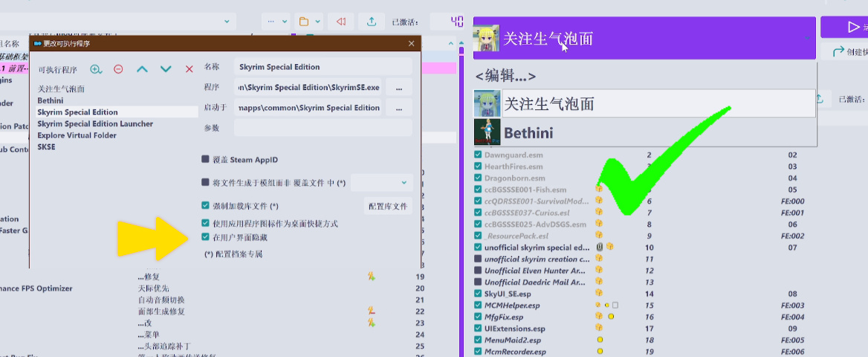Enable the 将文件生成于模组 checkbox
The height and width of the screenshot is (357, 868).
[x=205, y=181]
